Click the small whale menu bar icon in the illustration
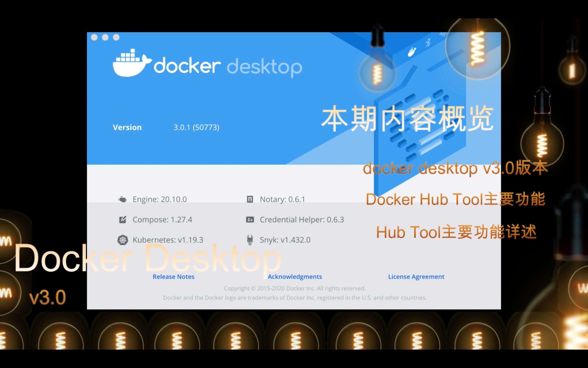Screen dimensions: 588x368 pyautogui.click(x=412, y=52)
